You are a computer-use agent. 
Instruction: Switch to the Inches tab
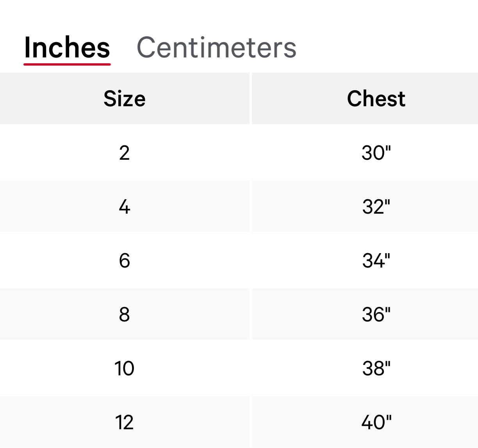tap(67, 48)
